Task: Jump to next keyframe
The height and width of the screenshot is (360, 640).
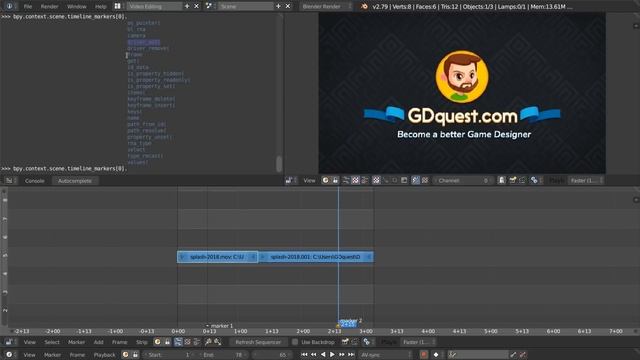Action: 342,355
